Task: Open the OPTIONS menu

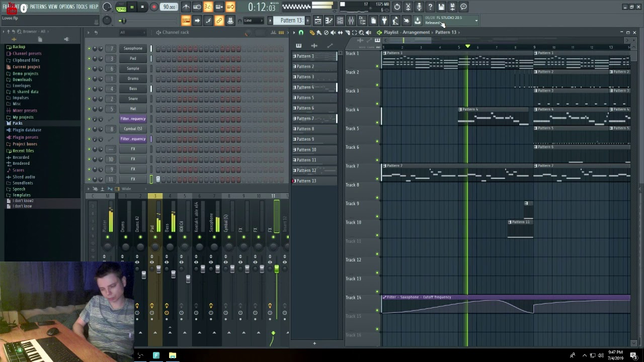Action: click(67, 7)
